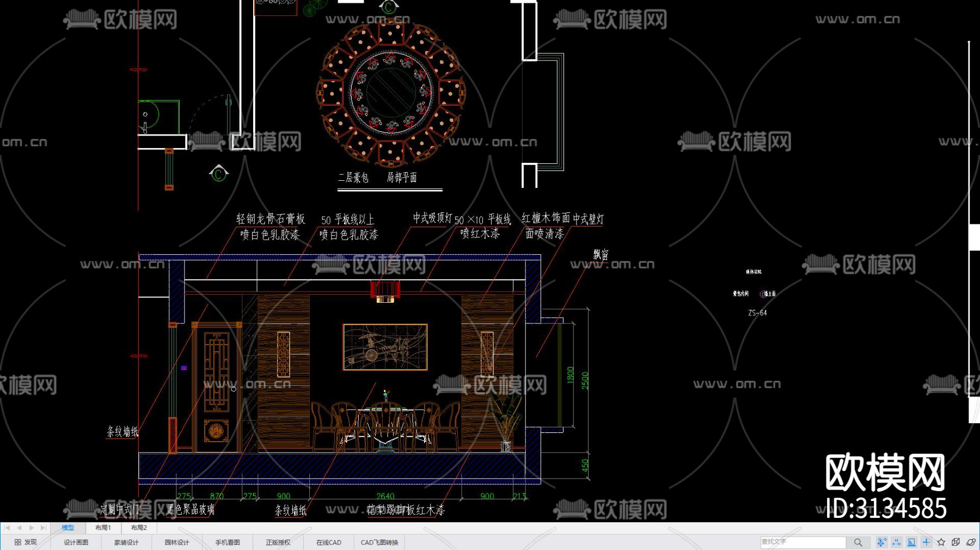This screenshot has width=980, height=550.
Task: Select the 花梨踢脚板红木漆 annotation
Action: tap(406, 510)
